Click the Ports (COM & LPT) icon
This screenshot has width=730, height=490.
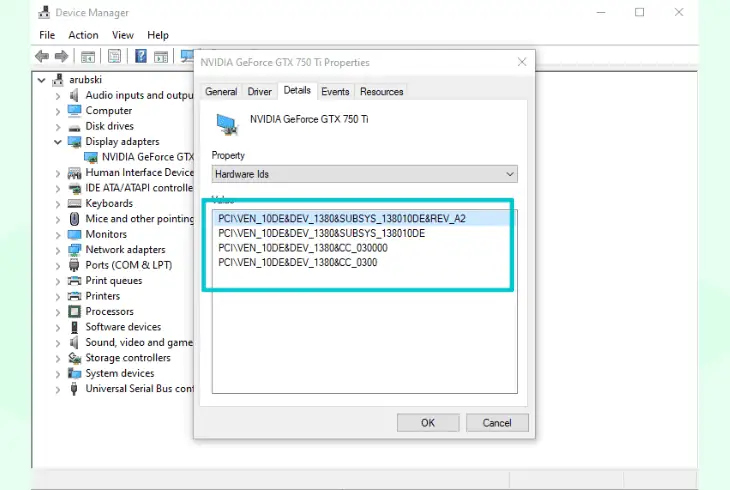pos(74,265)
